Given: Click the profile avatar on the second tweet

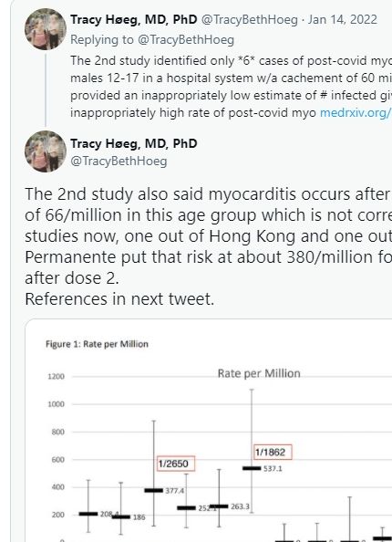Looking at the screenshot, I should (x=46, y=151).
